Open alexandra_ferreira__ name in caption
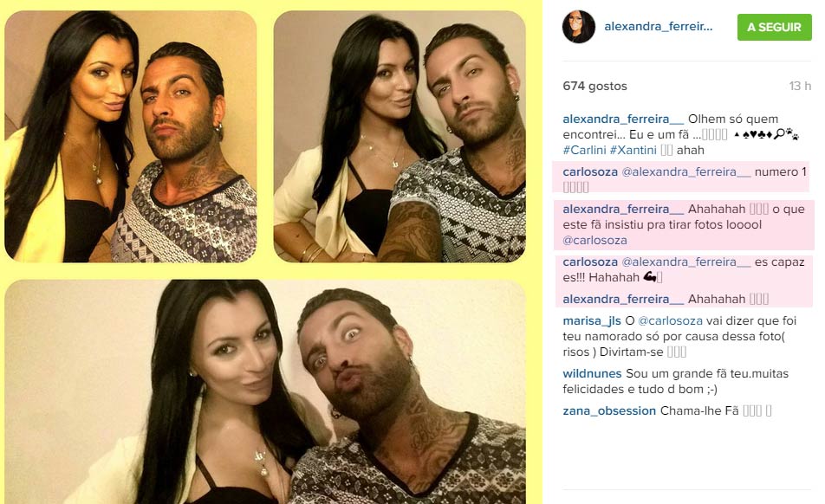The width and height of the screenshot is (825, 504). tap(623, 119)
